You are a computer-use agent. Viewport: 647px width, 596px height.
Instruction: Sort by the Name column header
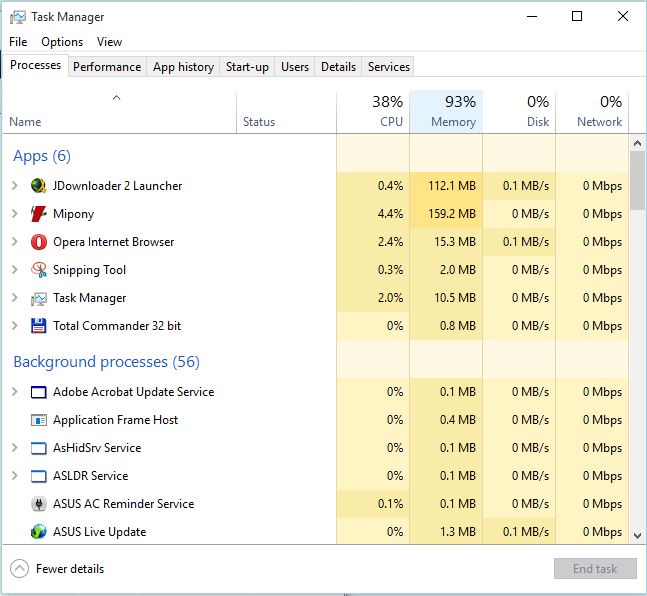120,112
